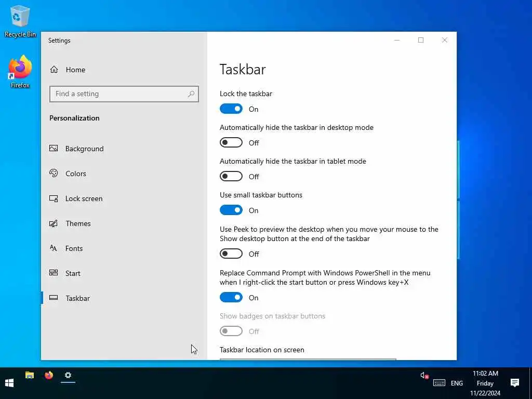Open the clock showing 11:02 AM
532x399 pixels.
(x=485, y=383)
